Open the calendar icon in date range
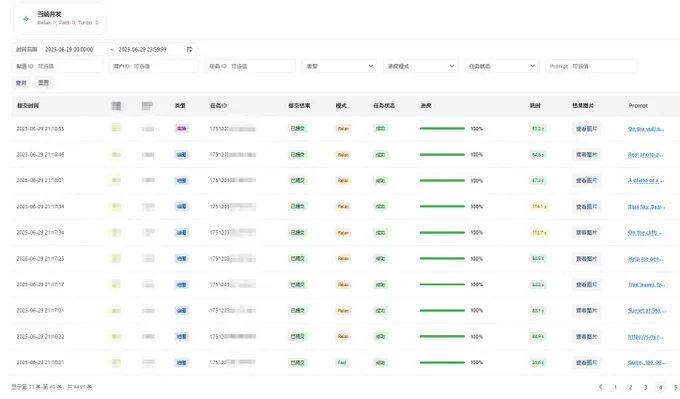 click(x=189, y=49)
